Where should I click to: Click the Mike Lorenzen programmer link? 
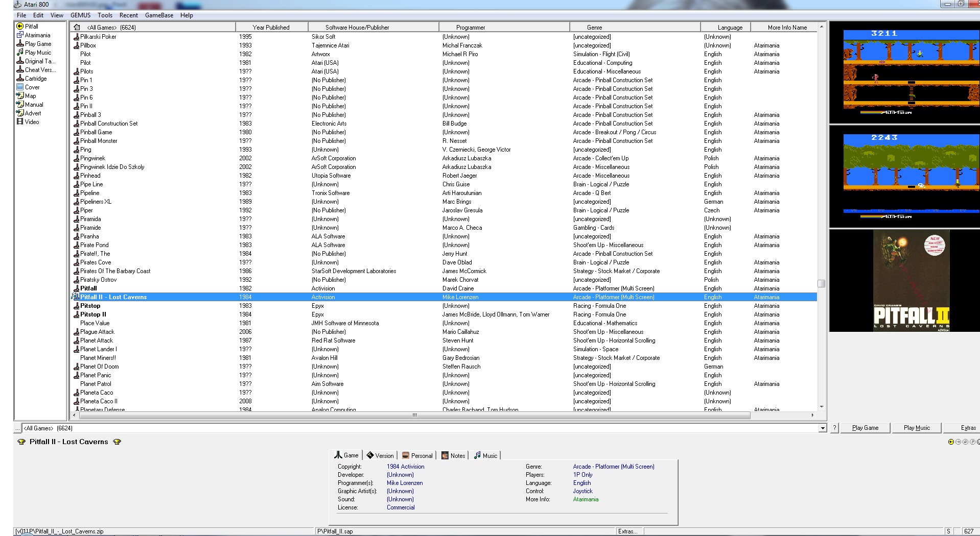tap(405, 483)
